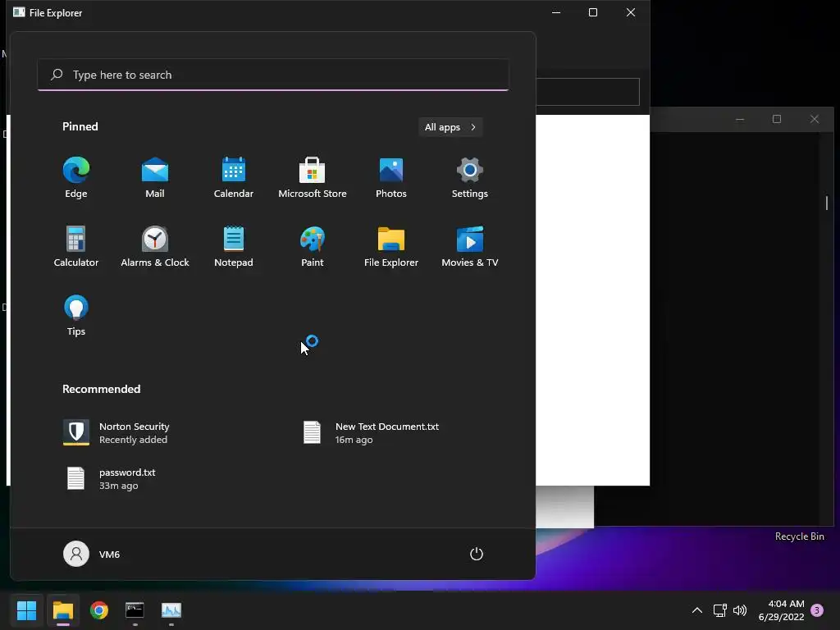Click the File Explorer address field behind Start

point(587,92)
